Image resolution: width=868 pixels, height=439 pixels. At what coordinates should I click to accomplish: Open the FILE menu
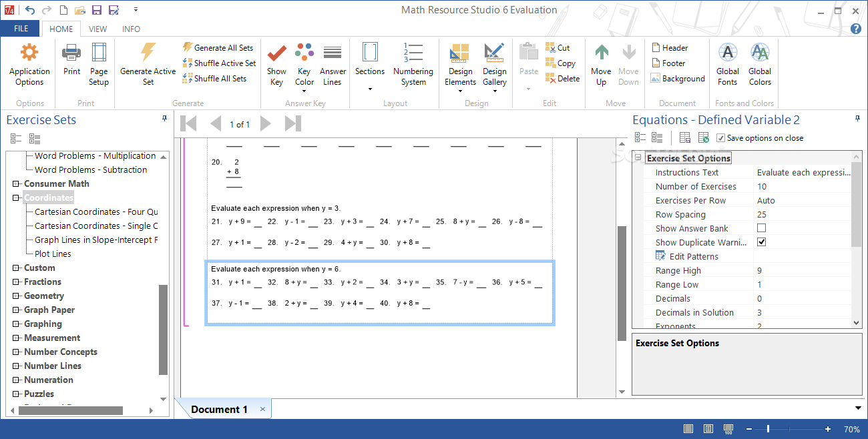pos(21,29)
